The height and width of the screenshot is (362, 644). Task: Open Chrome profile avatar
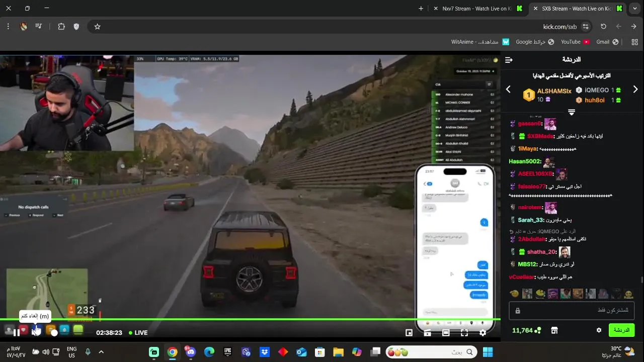click(x=24, y=27)
